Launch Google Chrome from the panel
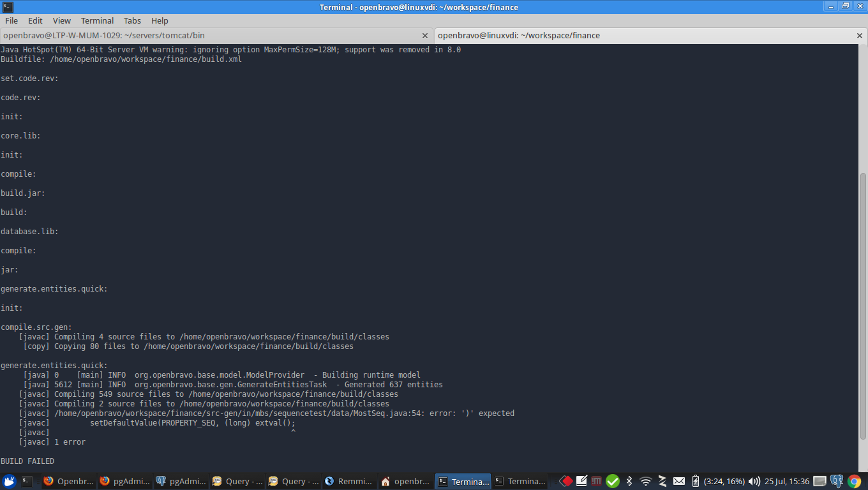Image resolution: width=868 pixels, height=490 pixels. (x=854, y=481)
